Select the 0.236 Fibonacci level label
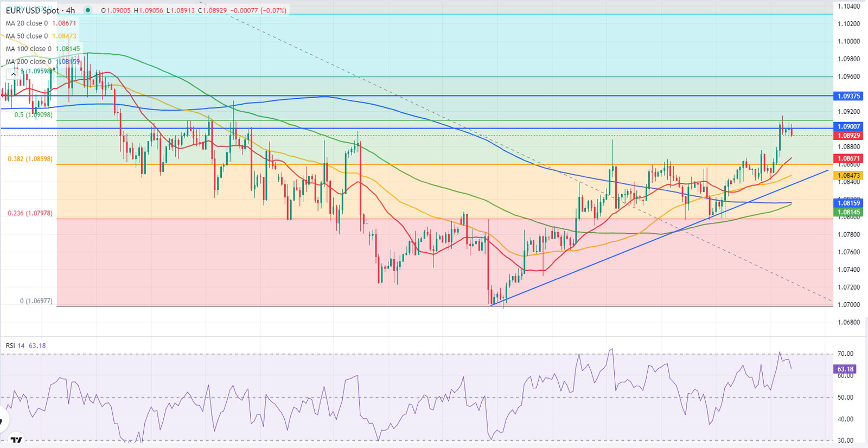 point(30,213)
